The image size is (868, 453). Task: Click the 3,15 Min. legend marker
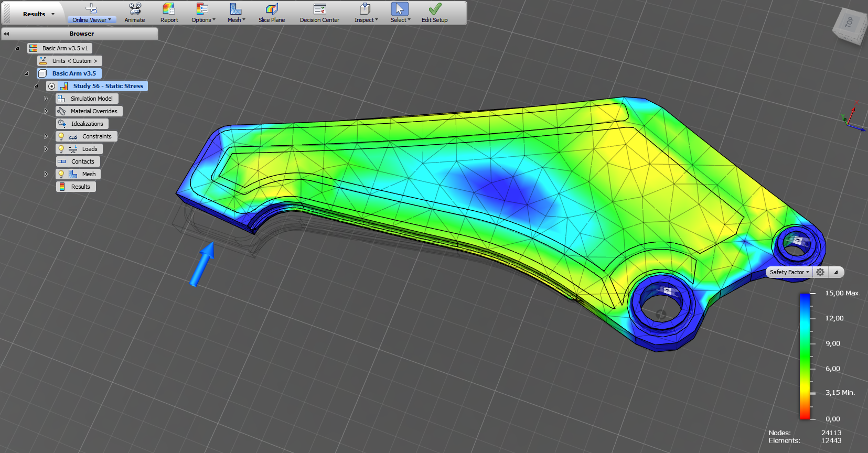pyautogui.click(x=840, y=393)
